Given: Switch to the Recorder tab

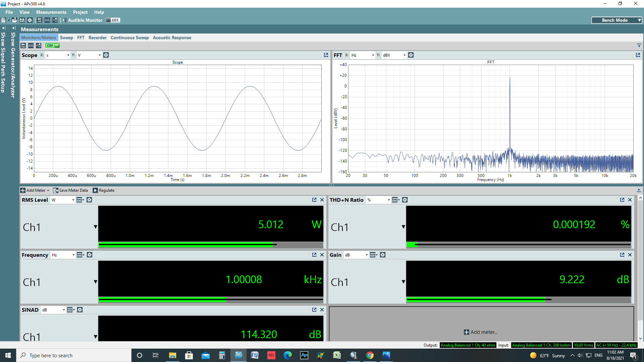Looking at the screenshot, I should [x=98, y=38].
